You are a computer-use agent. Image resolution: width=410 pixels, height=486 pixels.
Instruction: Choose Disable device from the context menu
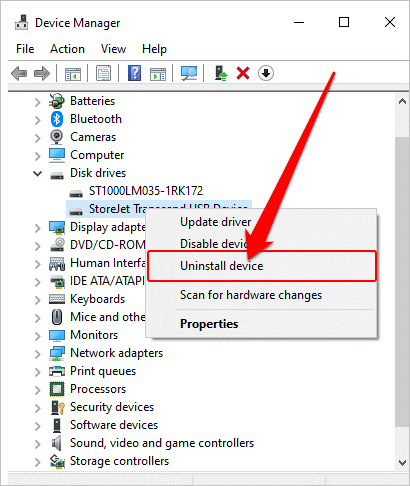tap(262, 244)
